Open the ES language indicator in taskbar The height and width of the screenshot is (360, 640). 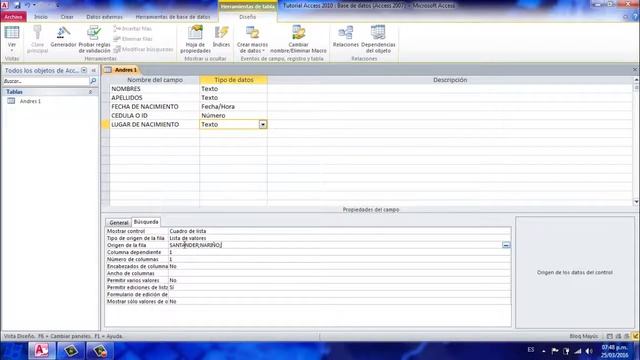point(531,350)
